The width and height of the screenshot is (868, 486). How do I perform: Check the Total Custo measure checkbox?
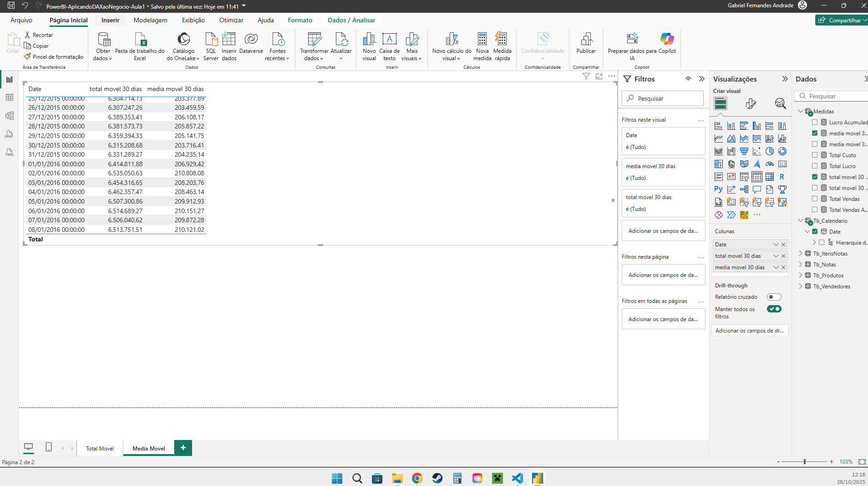(815, 155)
